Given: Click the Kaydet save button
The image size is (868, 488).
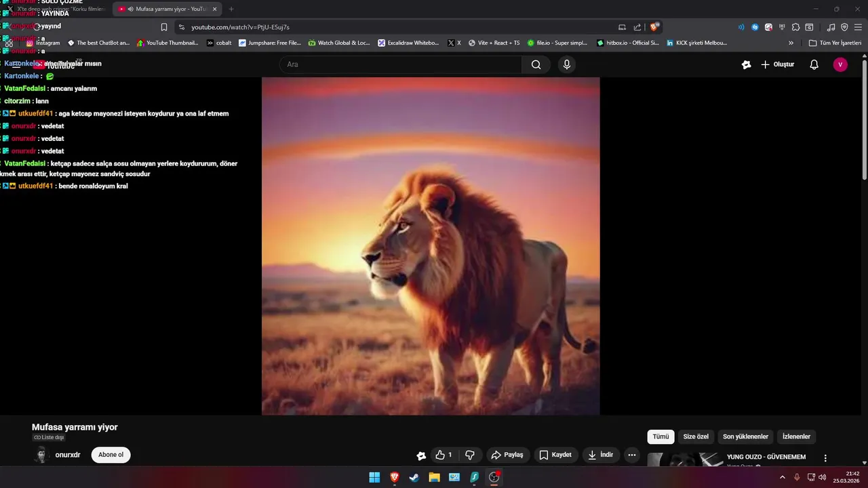Looking at the screenshot, I should click(555, 455).
